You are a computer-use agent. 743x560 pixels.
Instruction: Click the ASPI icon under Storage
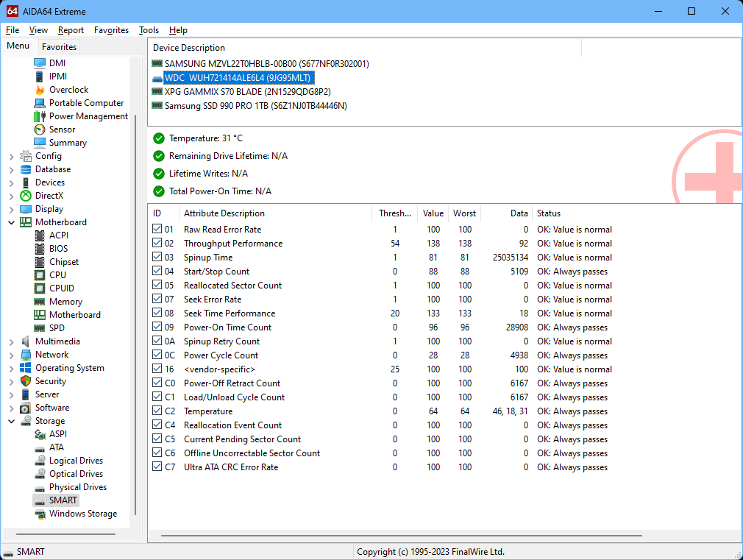pos(40,434)
